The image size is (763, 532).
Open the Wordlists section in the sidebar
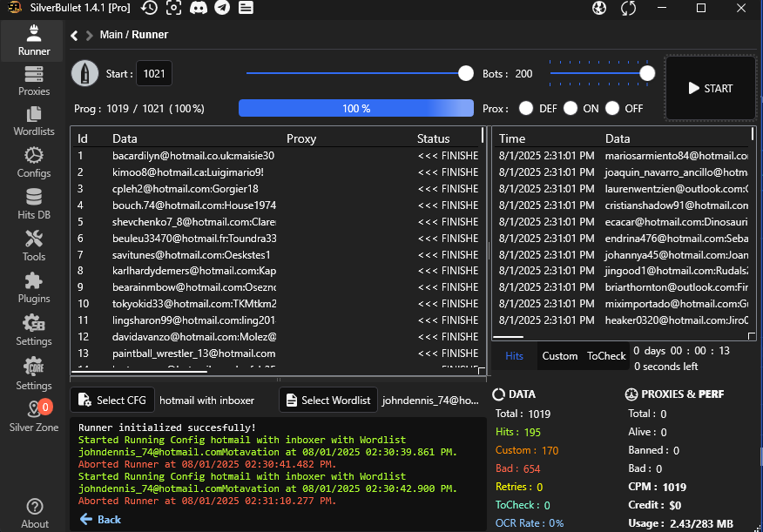click(x=34, y=120)
